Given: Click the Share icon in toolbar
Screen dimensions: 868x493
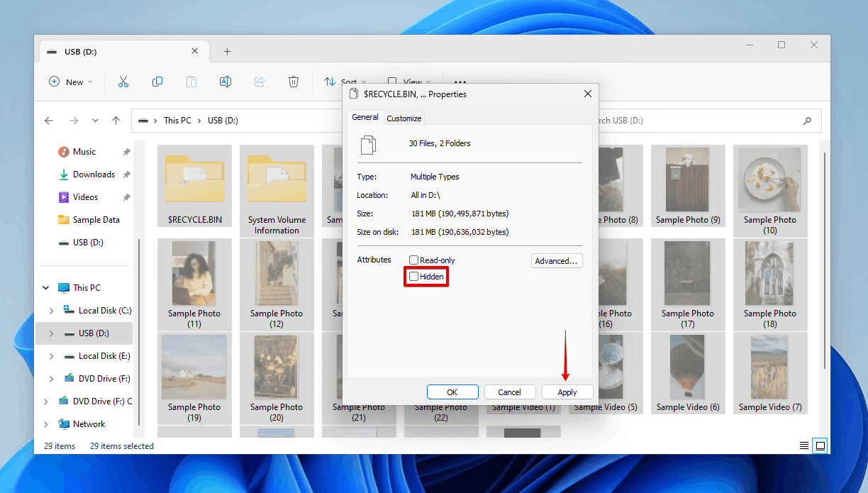Looking at the screenshot, I should tap(260, 82).
